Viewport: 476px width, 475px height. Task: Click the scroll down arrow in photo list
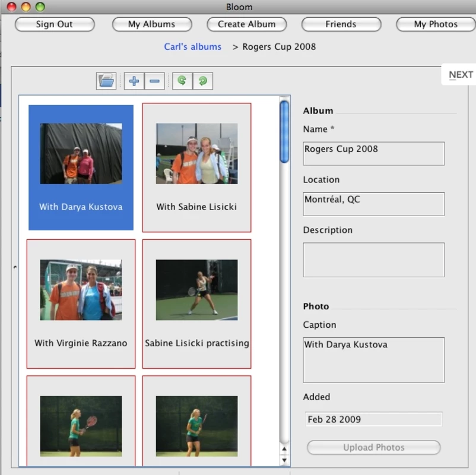pyautogui.click(x=284, y=460)
